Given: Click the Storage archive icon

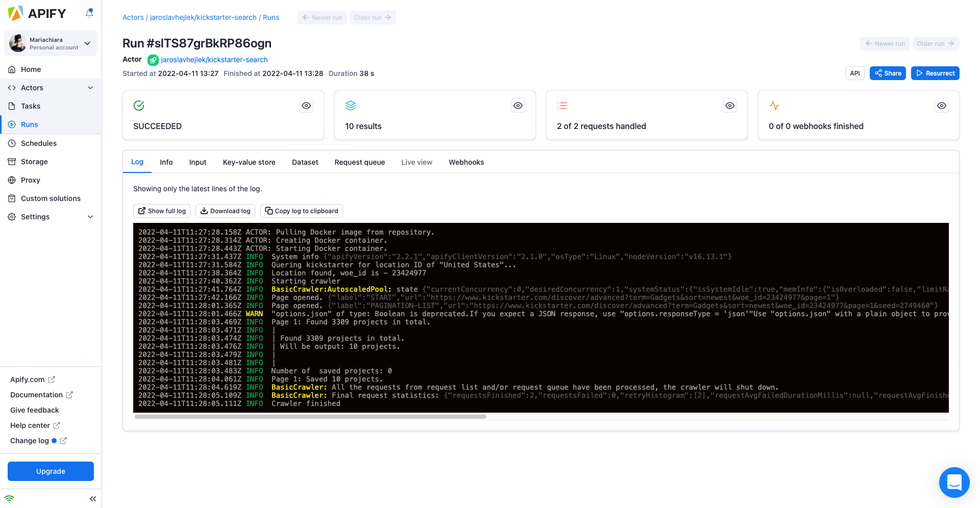Looking at the screenshot, I should pos(12,162).
